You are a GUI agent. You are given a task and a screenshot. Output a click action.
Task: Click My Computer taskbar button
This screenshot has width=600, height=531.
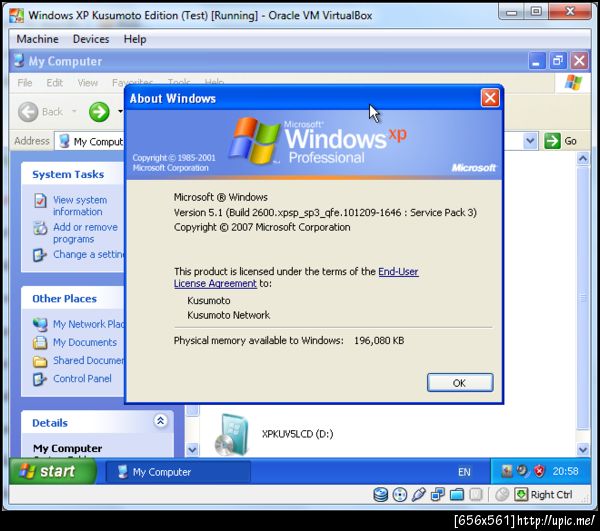[178, 472]
